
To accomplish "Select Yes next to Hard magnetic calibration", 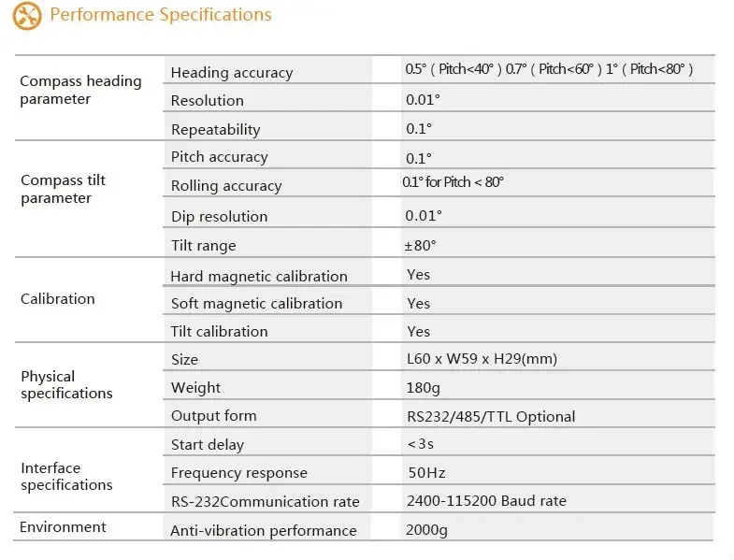I will click(x=418, y=274).
